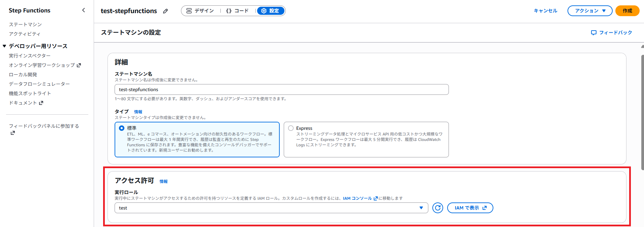Click the pencil icon to edit state machine name
644x227 pixels.
point(165,11)
